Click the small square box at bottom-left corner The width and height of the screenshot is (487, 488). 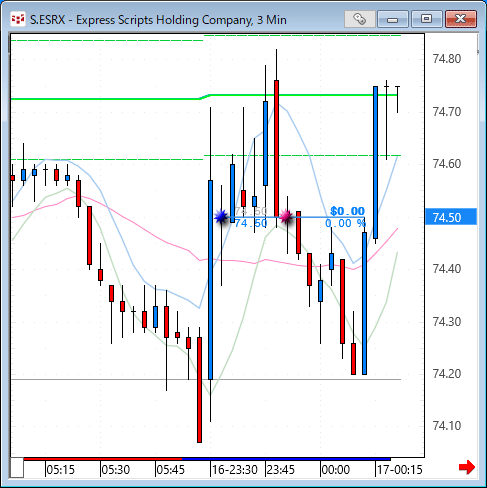tap(17, 468)
